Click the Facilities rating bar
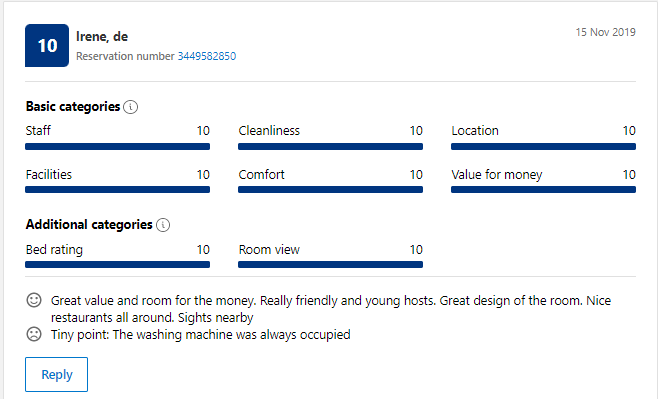 click(x=118, y=190)
